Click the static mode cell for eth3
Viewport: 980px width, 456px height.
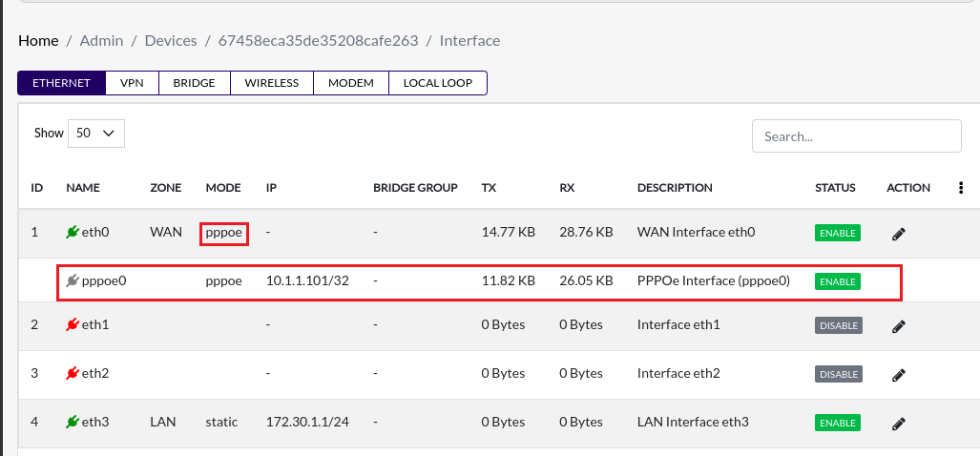pyautogui.click(x=221, y=423)
